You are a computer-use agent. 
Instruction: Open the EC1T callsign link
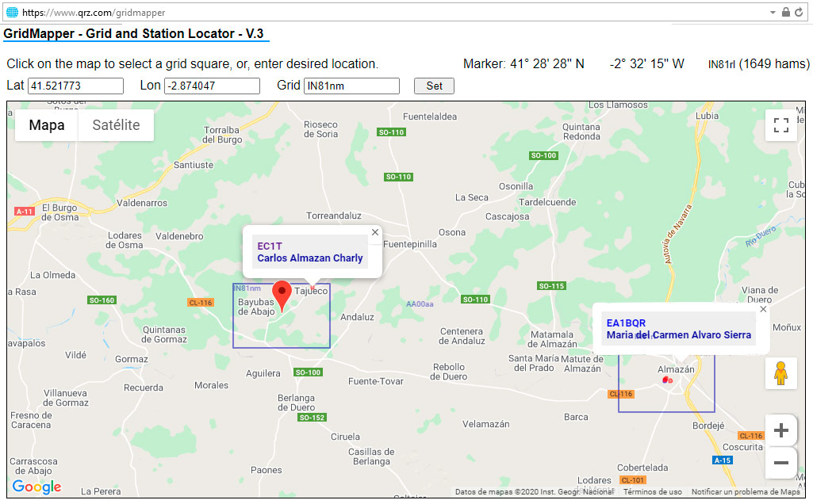270,246
